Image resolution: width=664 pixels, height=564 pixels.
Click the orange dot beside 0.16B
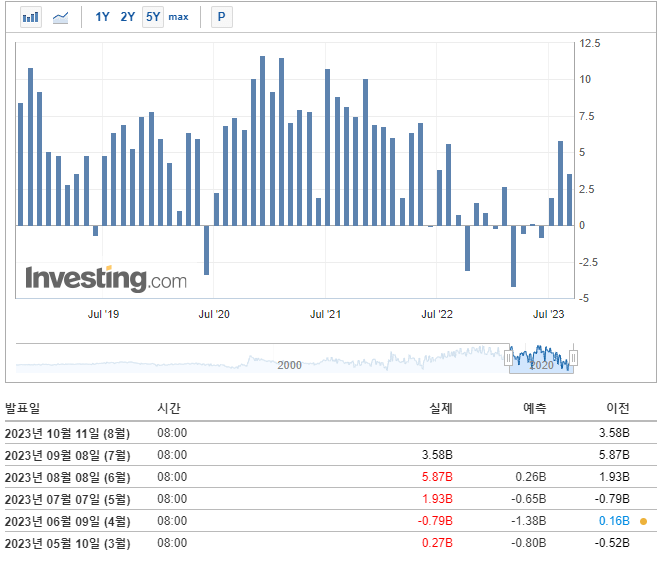644,521
